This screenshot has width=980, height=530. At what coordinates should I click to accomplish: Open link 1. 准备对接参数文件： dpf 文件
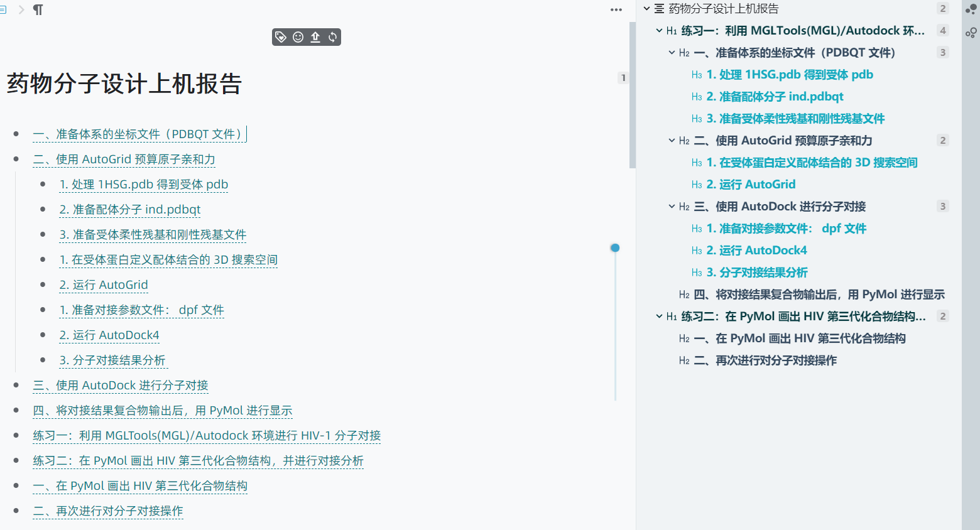[141, 310]
